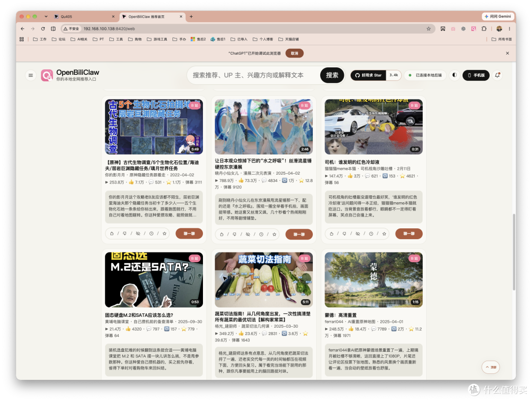Open the 蒙德：高清重置 video thumbnail
Image resolution: width=532 pixels, height=401 pixels.
point(373,279)
